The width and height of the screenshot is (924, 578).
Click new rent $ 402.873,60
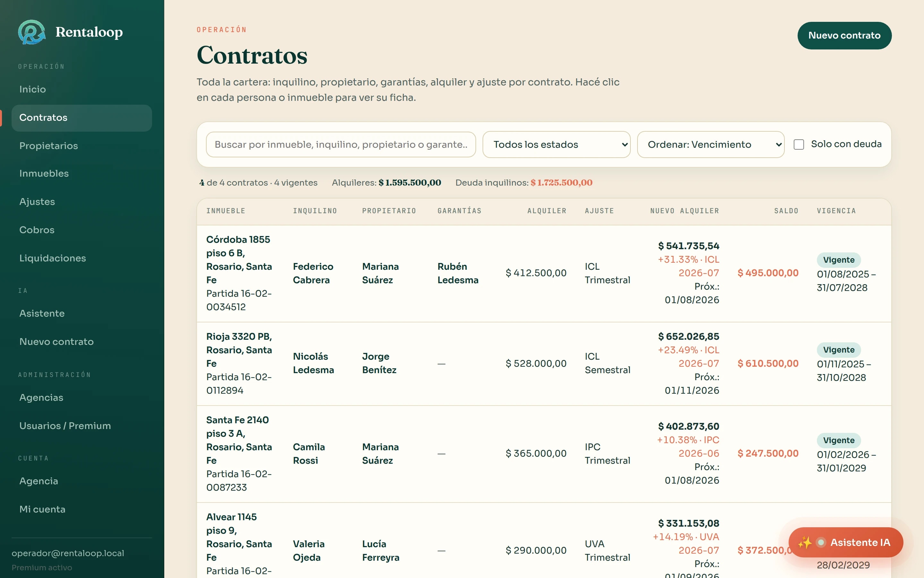pos(689,426)
